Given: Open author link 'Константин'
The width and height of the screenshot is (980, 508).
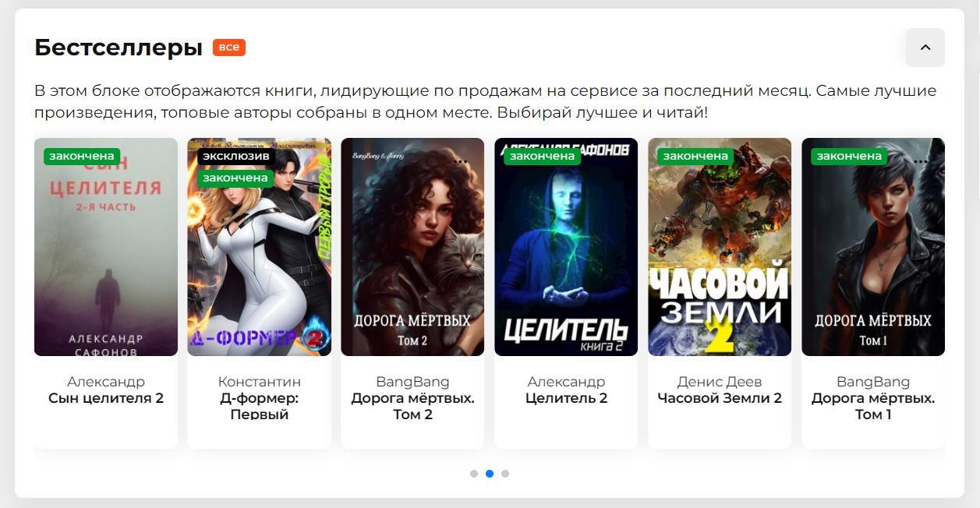Looking at the screenshot, I should 260,382.
